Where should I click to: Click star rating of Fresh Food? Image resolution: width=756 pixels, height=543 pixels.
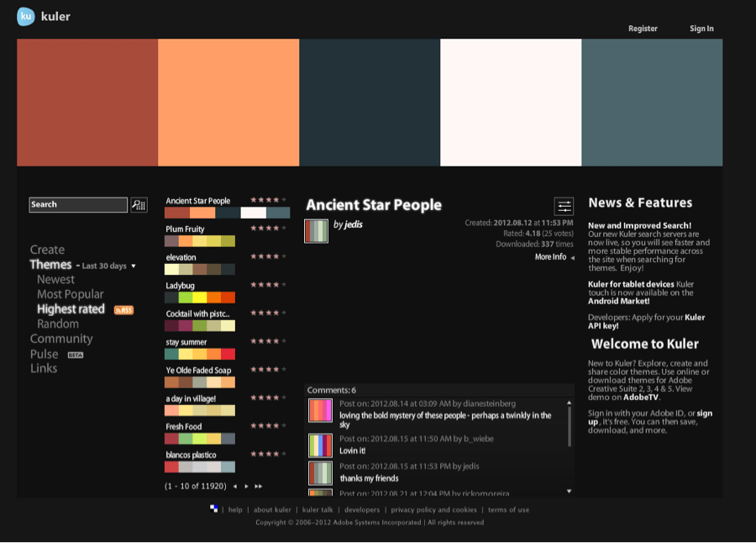coord(268,425)
